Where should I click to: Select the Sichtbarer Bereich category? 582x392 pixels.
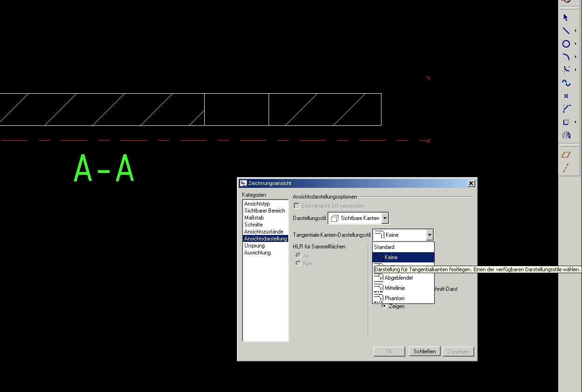(264, 211)
